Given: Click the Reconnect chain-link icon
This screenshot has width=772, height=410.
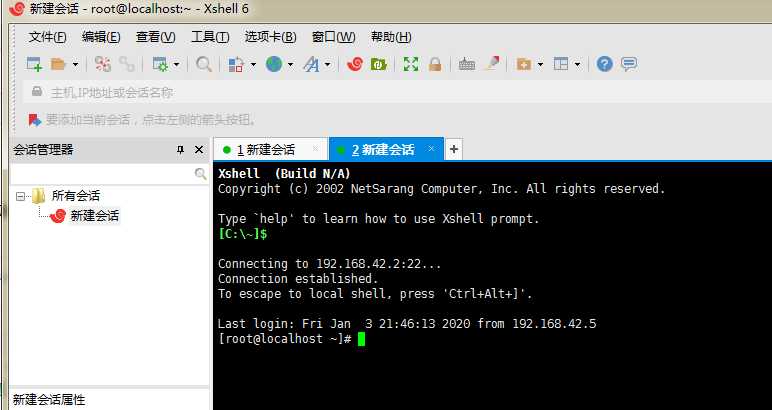Looking at the screenshot, I should (127, 64).
